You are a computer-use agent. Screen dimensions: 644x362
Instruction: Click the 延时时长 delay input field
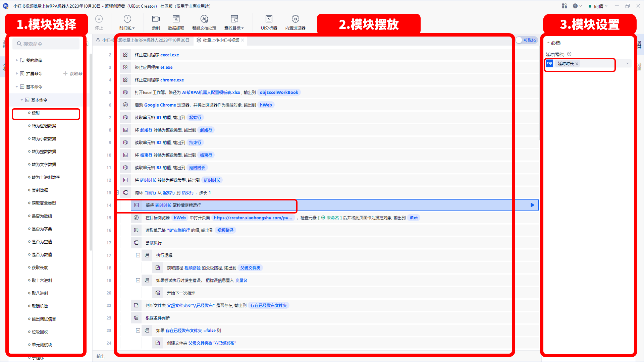(589, 63)
